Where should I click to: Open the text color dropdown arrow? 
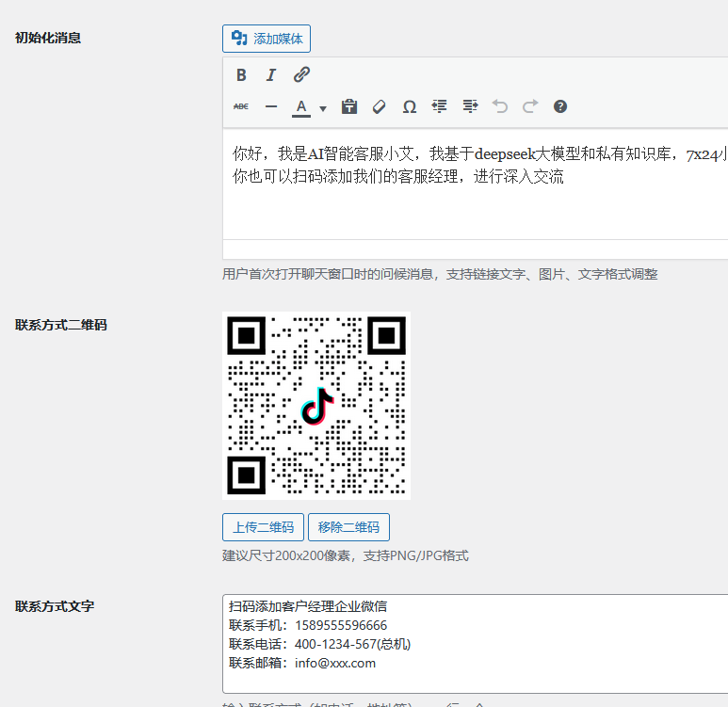click(323, 108)
